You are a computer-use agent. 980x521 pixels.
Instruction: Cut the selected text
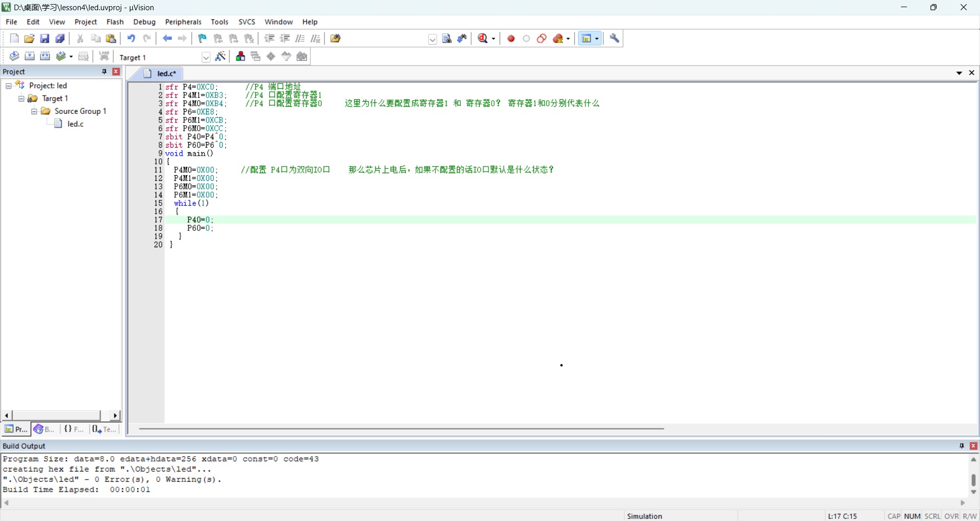(80, 38)
